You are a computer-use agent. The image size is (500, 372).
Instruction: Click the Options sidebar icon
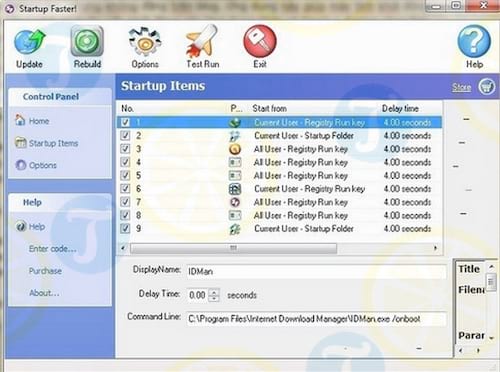[x=21, y=165]
